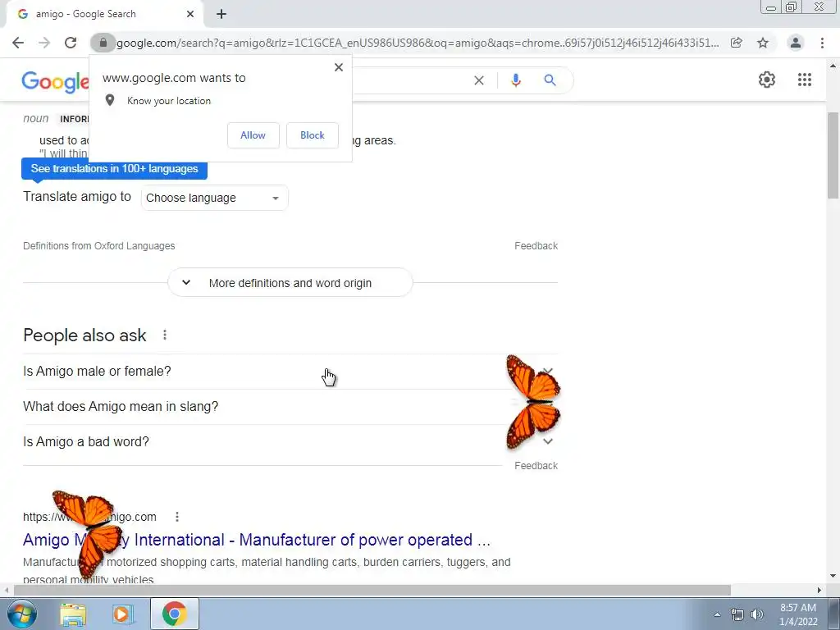Click Feedback below People also ask

pos(536,466)
